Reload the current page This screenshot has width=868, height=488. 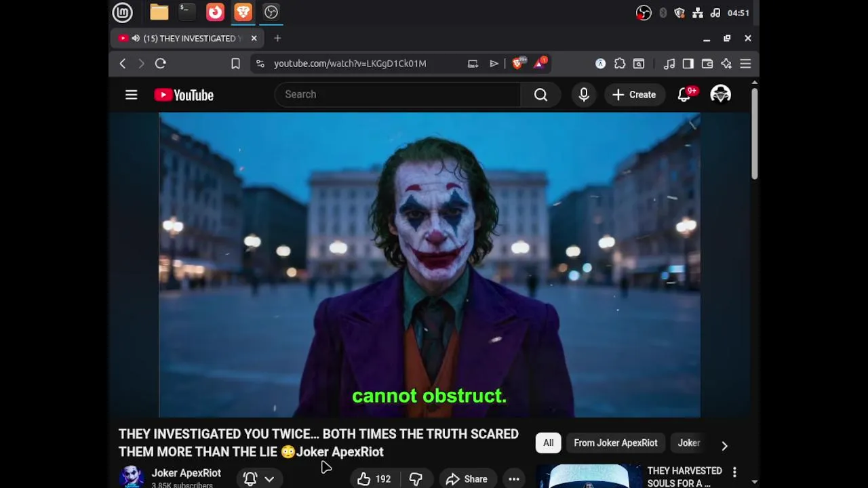161,64
